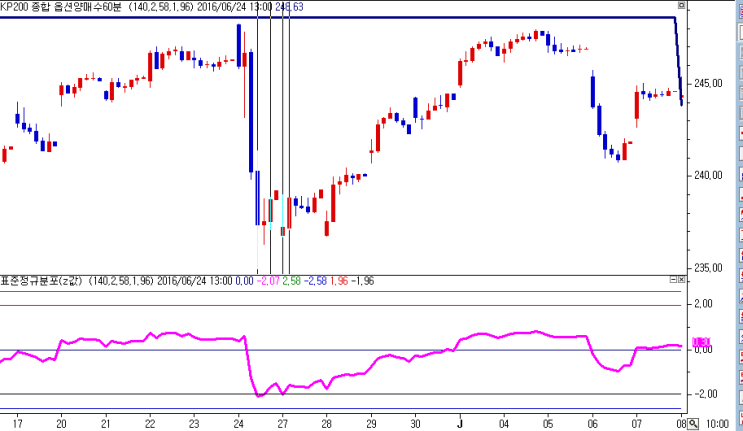The width and height of the screenshot is (743, 431).
Task: Click date label '05' on time axis
Action: tap(548, 423)
